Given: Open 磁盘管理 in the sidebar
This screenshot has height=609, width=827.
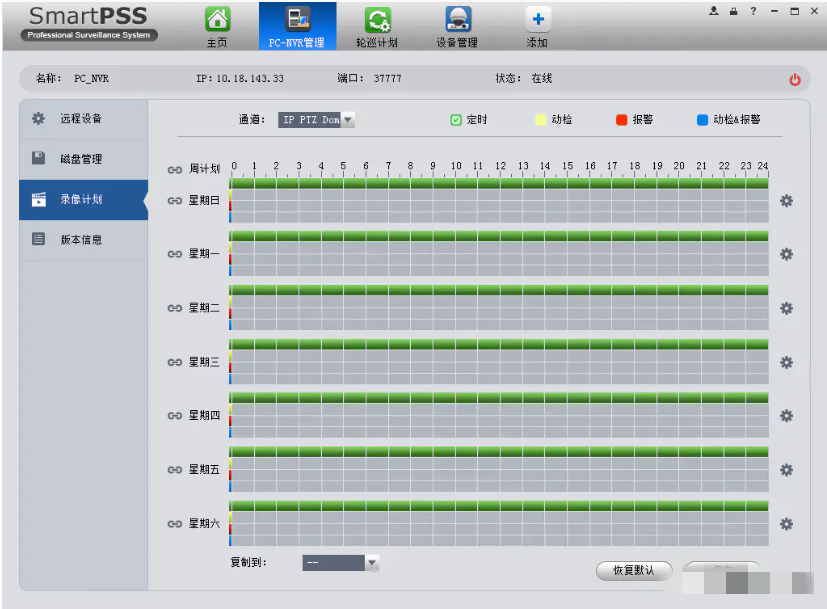Looking at the screenshot, I should (x=82, y=159).
